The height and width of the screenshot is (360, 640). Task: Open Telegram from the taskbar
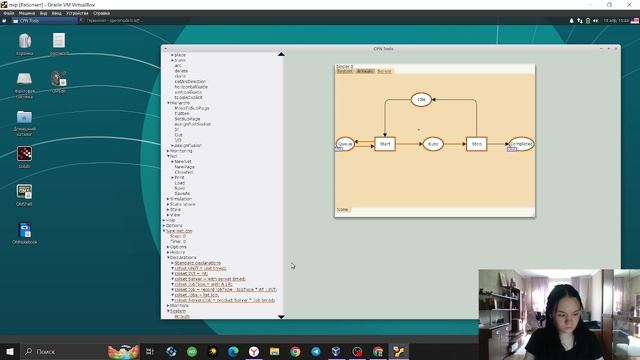pyautogui.click(x=316, y=351)
